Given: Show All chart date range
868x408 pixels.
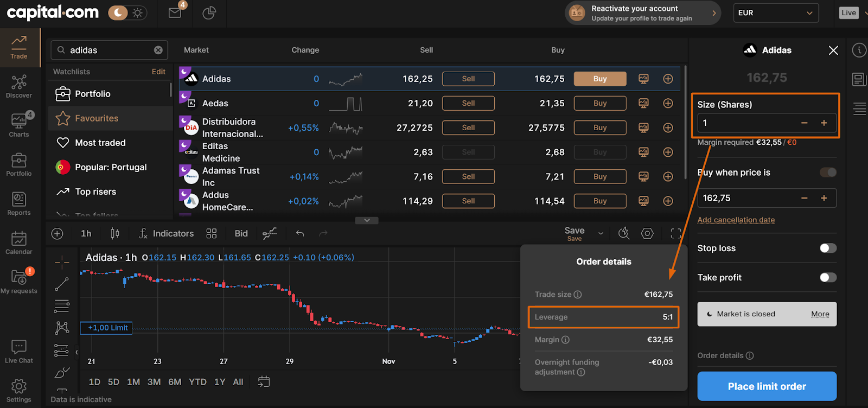Looking at the screenshot, I should (238, 382).
